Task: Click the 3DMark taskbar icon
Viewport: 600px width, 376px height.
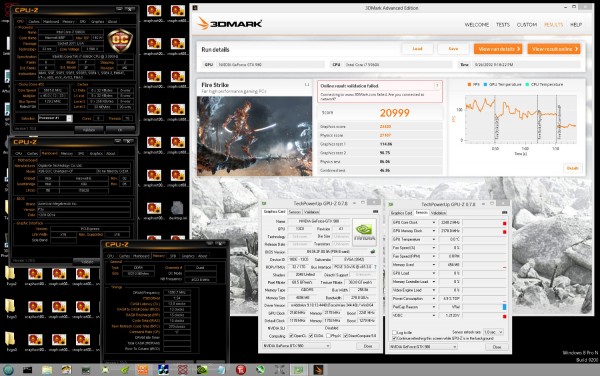Action: [x=318, y=370]
